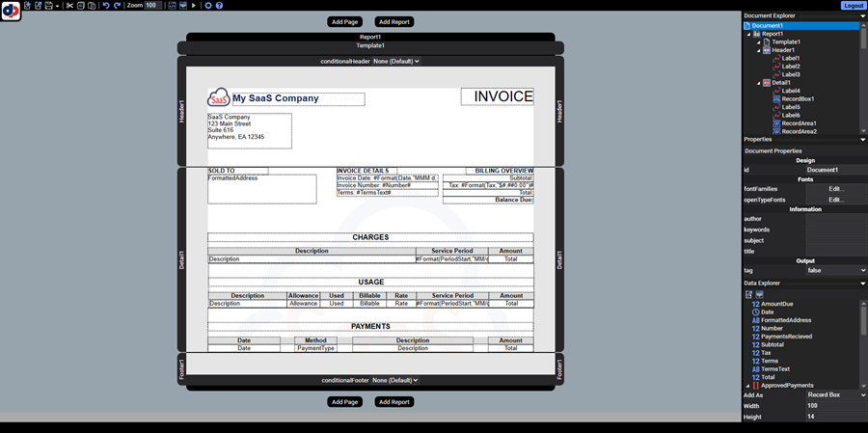
Task: Run the report with green play icon
Action: coord(194,6)
